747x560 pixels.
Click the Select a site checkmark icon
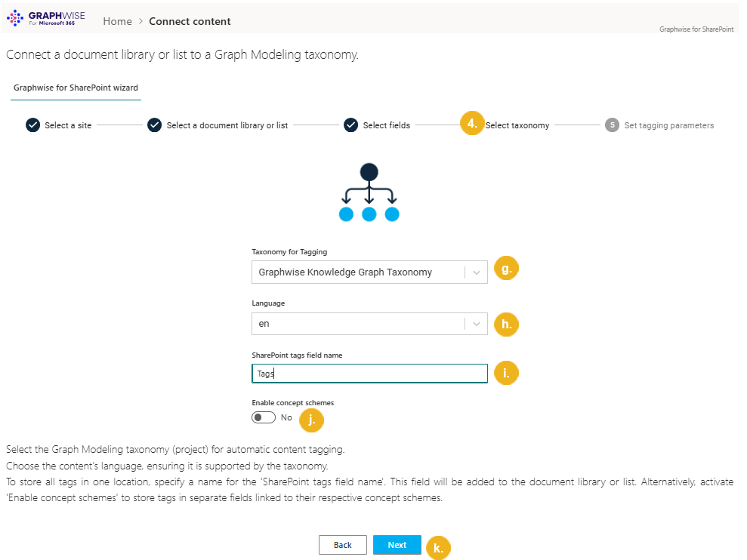coord(33,125)
